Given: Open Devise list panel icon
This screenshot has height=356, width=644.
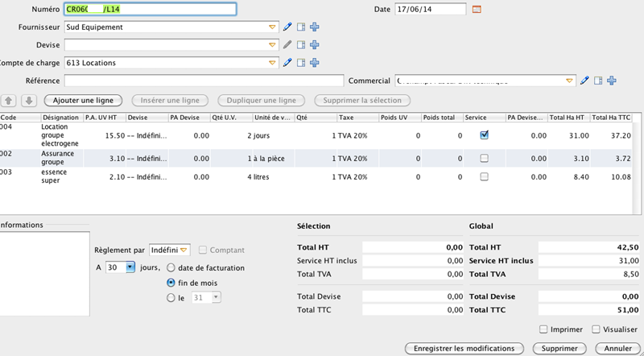Looking at the screenshot, I should (x=301, y=45).
